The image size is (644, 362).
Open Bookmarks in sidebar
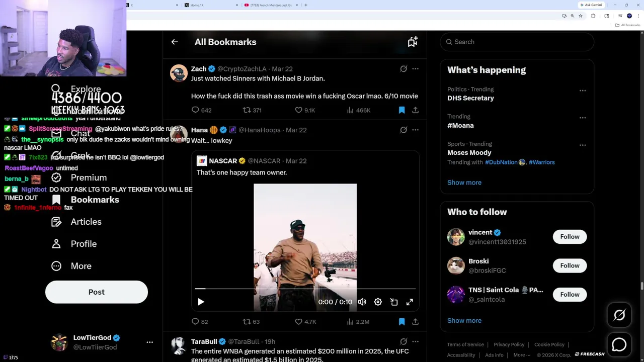pos(85,200)
